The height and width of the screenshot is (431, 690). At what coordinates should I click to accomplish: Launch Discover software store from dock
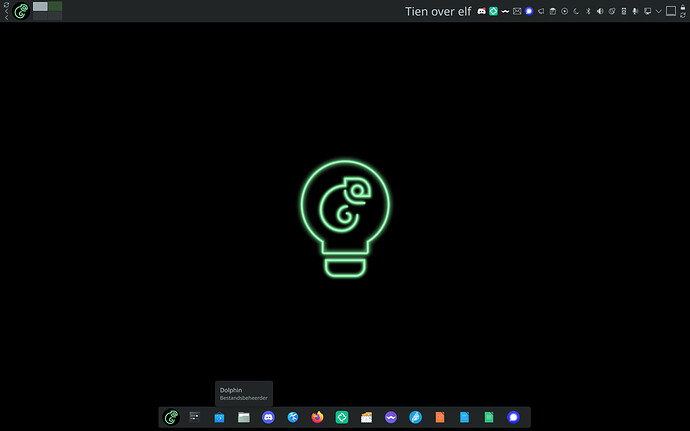pos(219,417)
